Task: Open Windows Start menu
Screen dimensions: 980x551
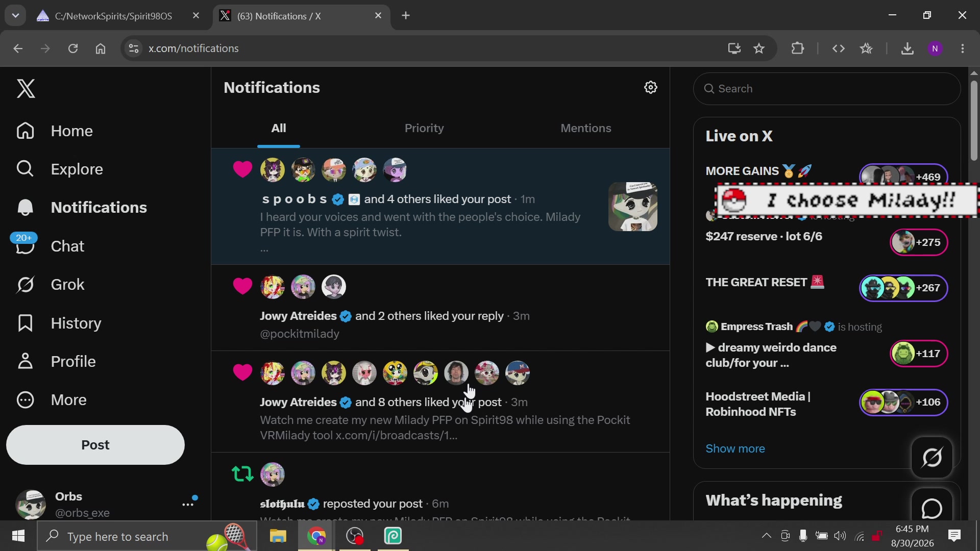Action: click(x=18, y=536)
